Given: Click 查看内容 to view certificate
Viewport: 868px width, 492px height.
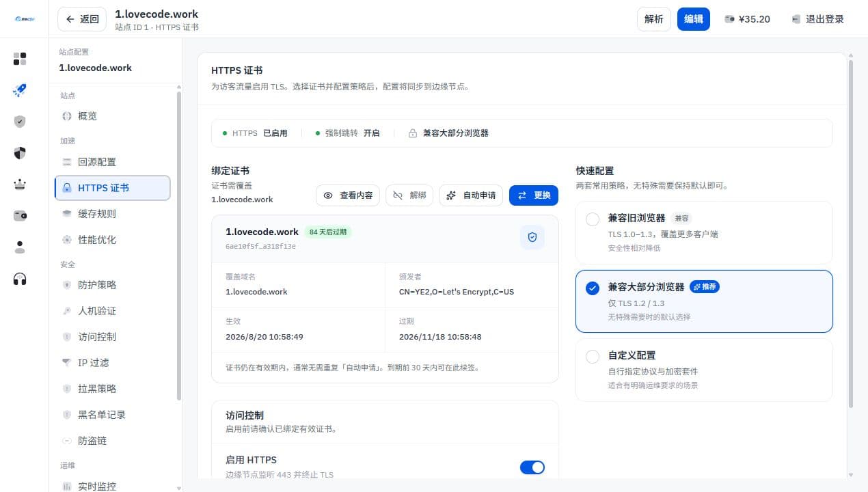Looking at the screenshot, I should pyautogui.click(x=348, y=195).
